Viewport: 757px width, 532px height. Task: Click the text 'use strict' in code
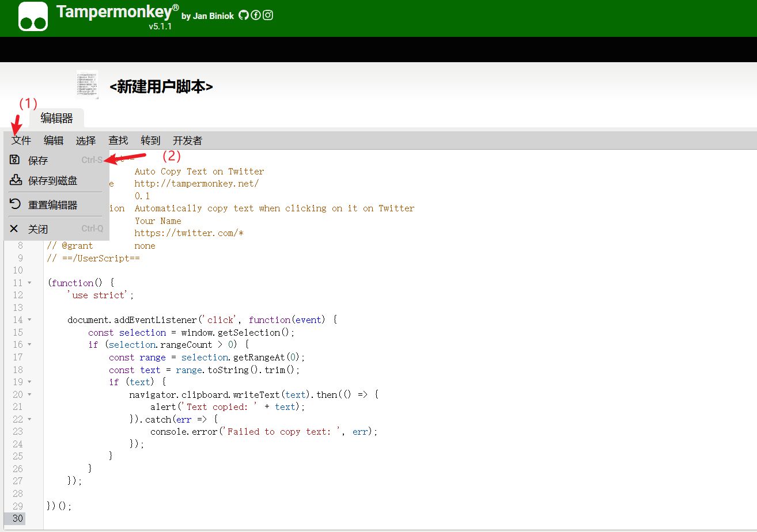coord(99,295)
